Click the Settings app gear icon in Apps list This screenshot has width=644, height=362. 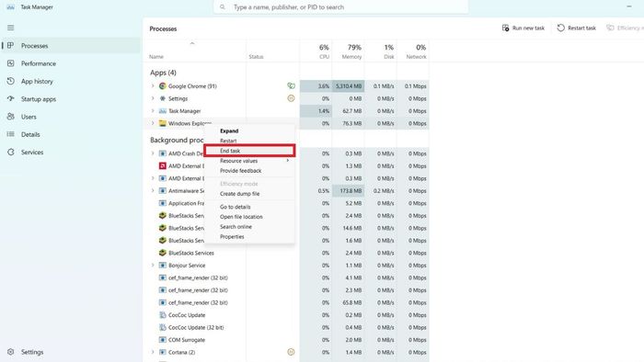163,98
